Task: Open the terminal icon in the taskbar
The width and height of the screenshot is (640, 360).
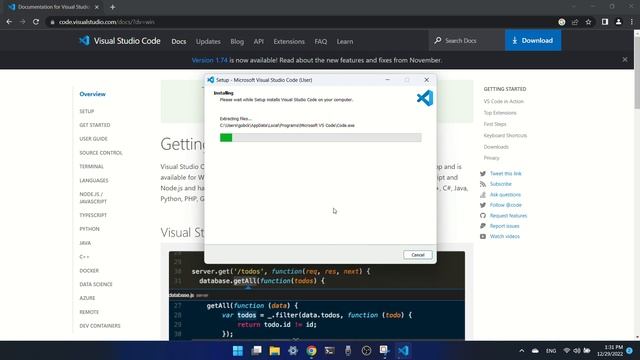Action: click(x=330, y=351)
